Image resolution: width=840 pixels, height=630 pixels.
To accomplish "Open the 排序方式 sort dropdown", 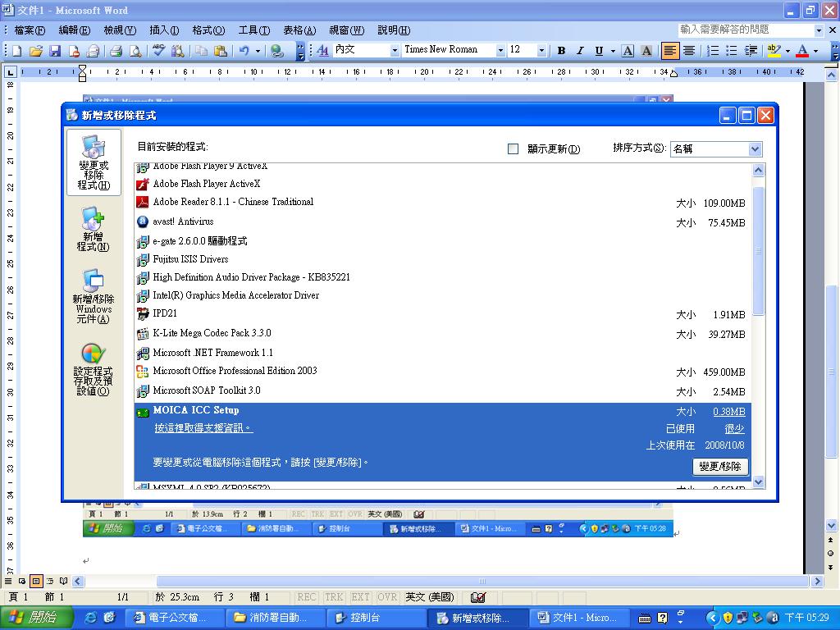I will pyautogui.click(x=756, y=149).
